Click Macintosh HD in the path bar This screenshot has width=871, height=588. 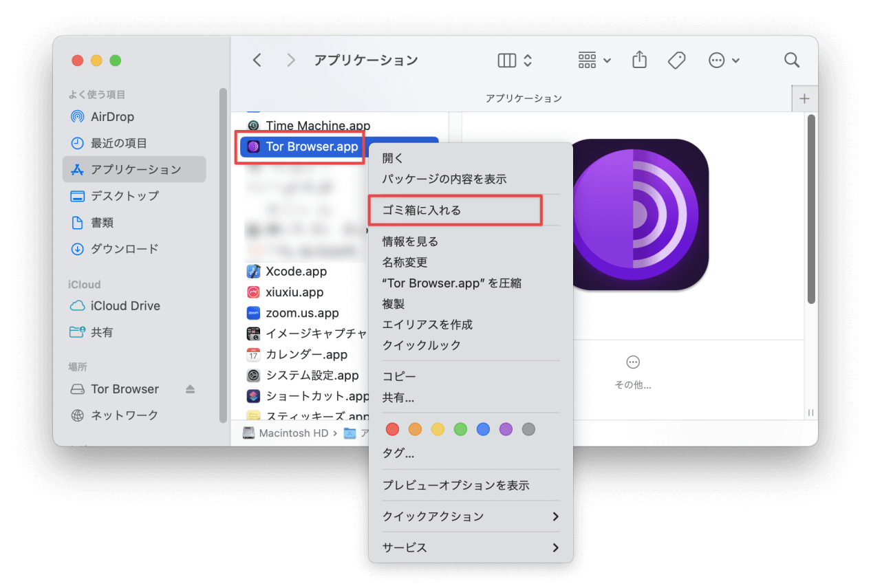tap(286, 433)
